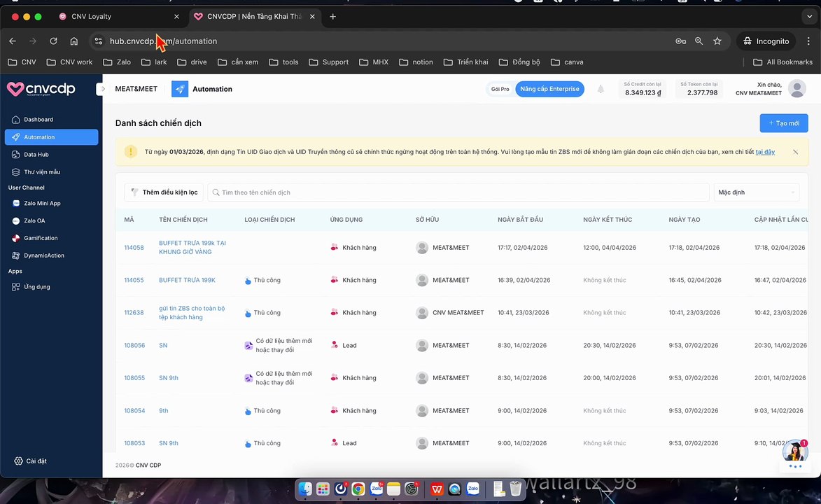Click the TÊN CHIẾN DỊCH column header
Viewport: 821px width, 504px height.
[183, 220]
